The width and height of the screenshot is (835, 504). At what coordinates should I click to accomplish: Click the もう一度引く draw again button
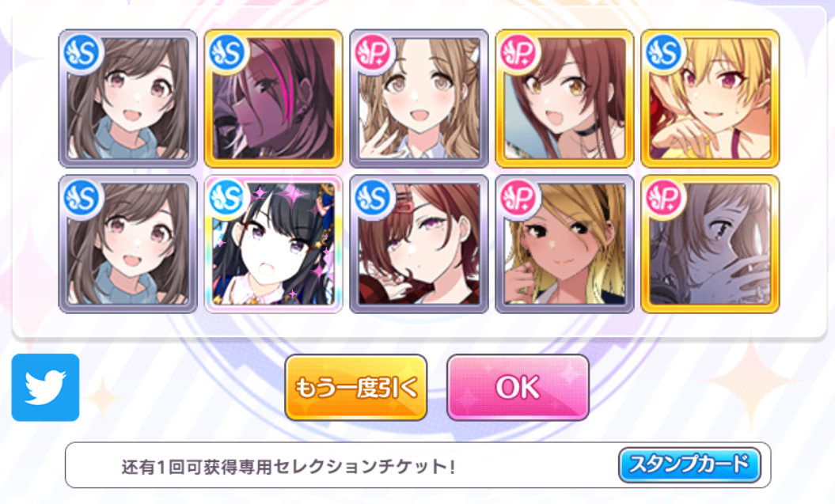click(355, 388)
